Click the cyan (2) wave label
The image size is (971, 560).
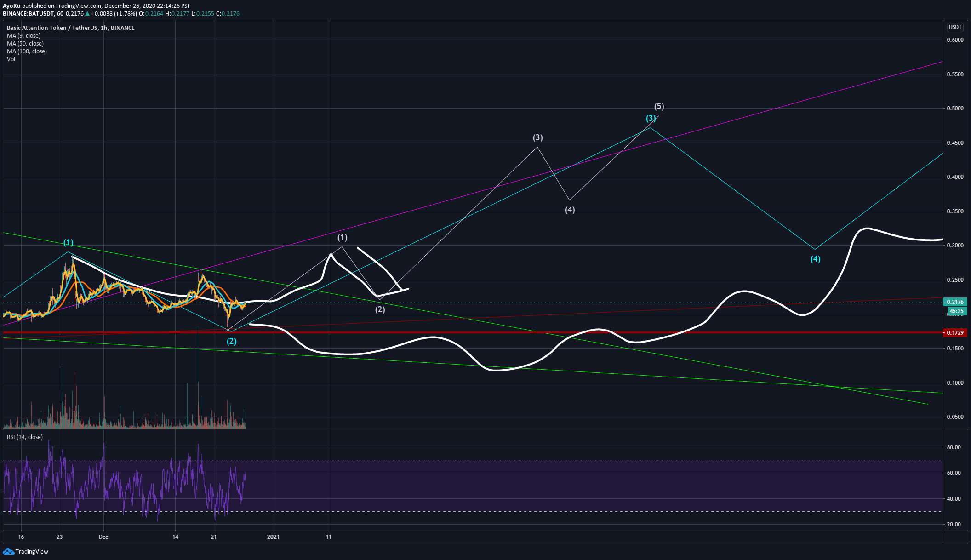tap(232, 341)
